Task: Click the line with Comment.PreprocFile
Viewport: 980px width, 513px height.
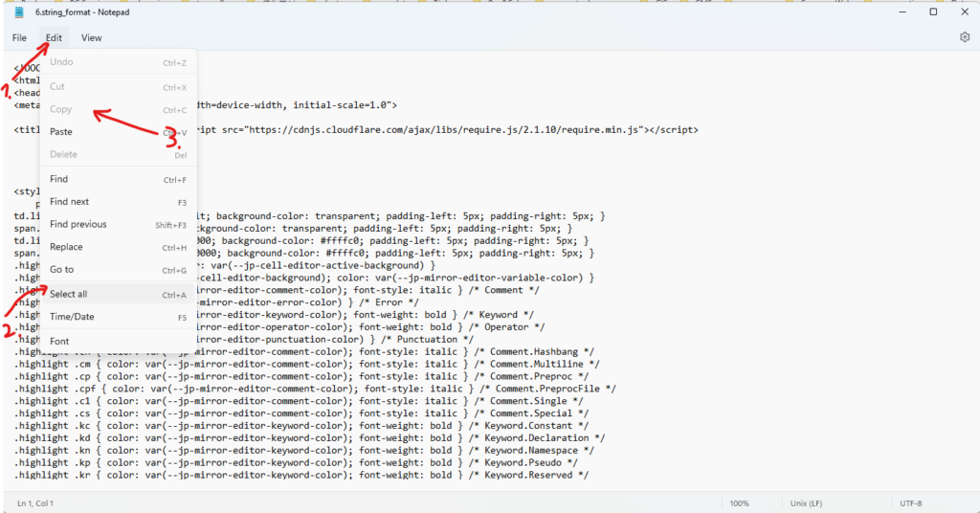Action: [x=315, y=389]
